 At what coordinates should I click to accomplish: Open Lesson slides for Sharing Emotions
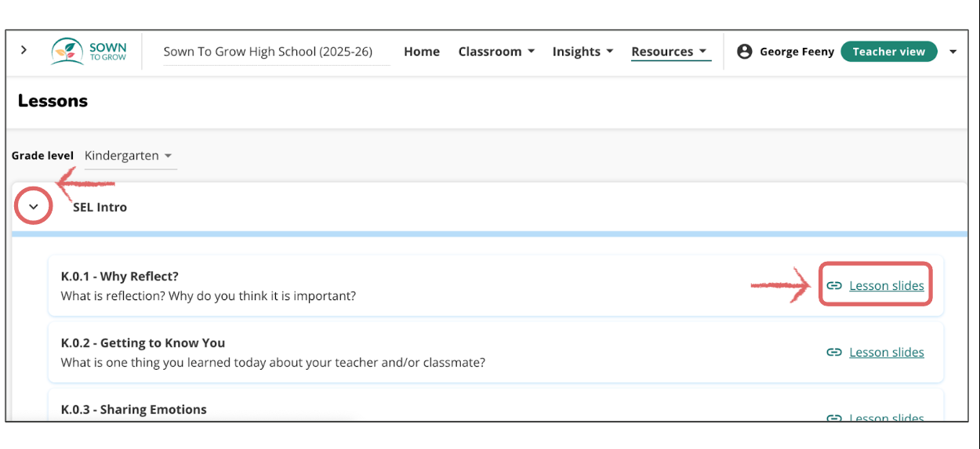(886, 418)
